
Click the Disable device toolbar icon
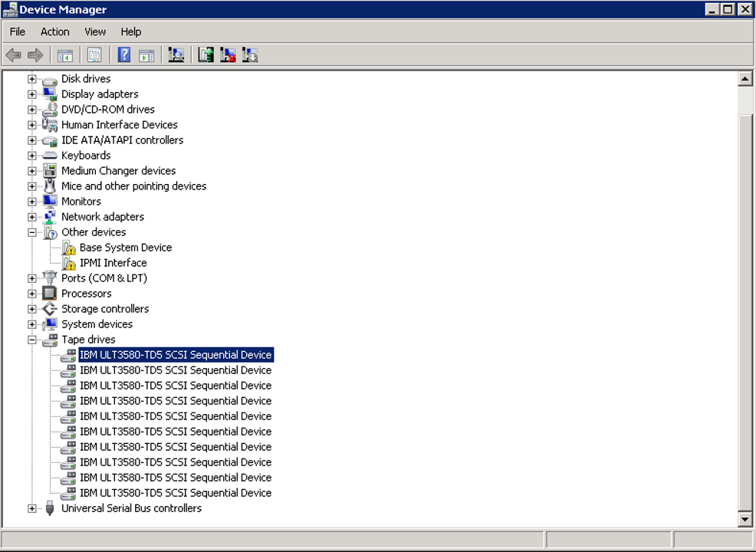click(250, 55)
